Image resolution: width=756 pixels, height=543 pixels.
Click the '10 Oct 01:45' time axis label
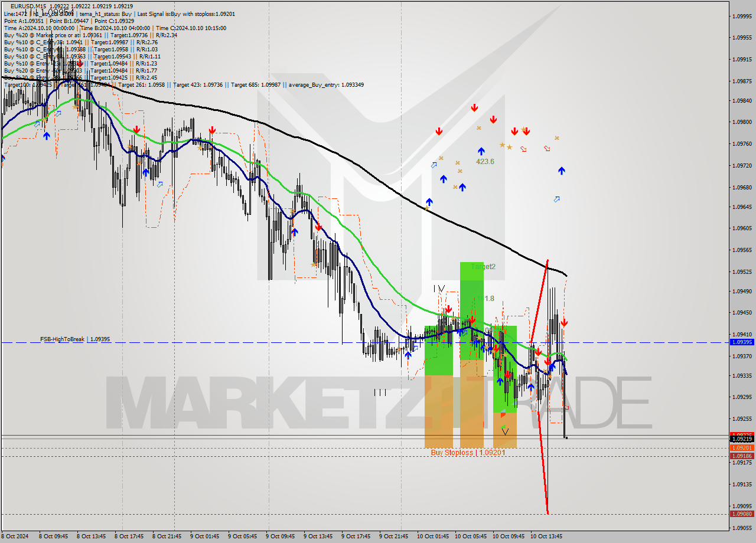coord(433,537)
